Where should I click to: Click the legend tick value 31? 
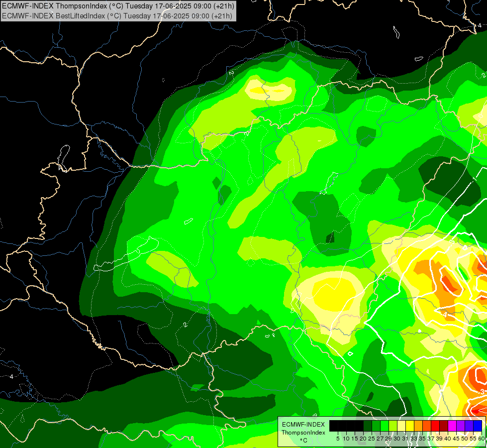click(405, 439)
